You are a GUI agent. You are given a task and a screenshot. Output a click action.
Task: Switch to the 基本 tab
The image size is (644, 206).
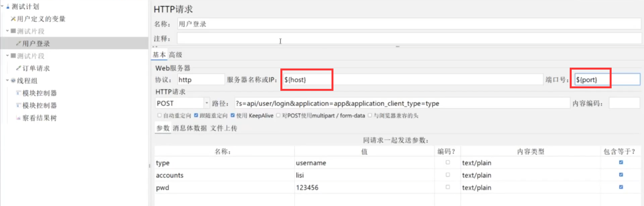coord(159,55)
